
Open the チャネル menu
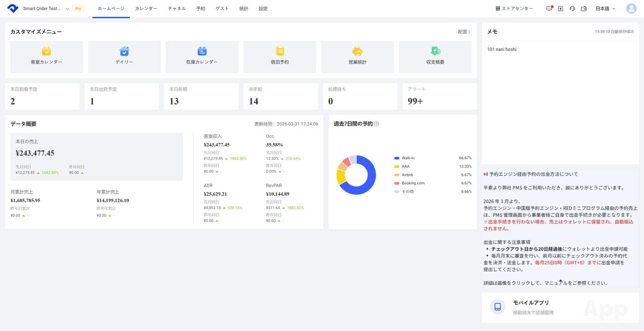(177, 9)
